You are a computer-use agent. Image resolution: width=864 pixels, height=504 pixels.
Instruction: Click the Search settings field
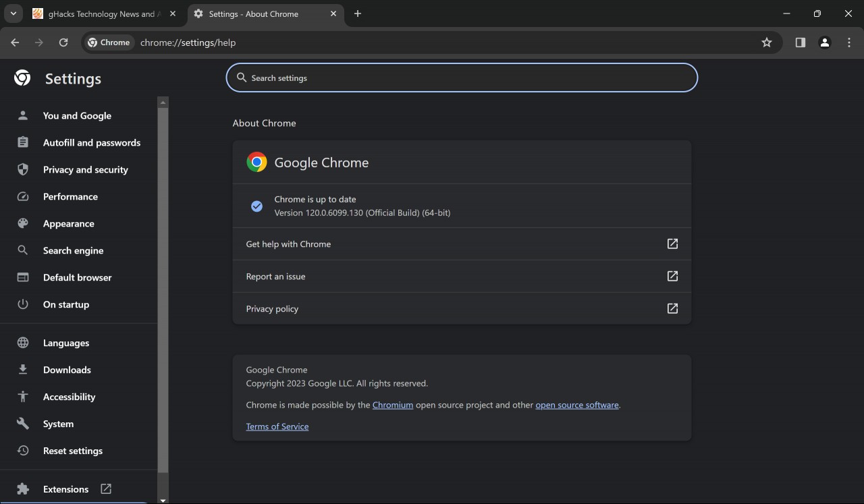[462, 78]
